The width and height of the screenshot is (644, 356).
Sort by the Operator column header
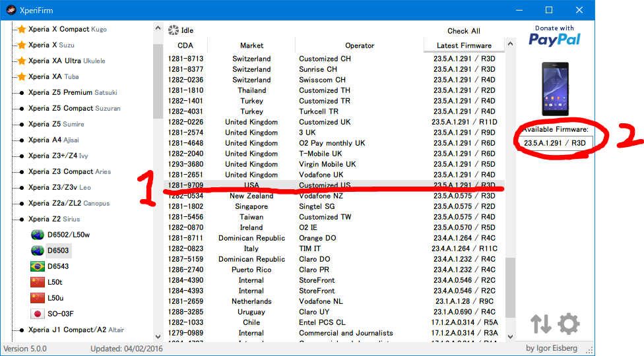pos(360,45)
